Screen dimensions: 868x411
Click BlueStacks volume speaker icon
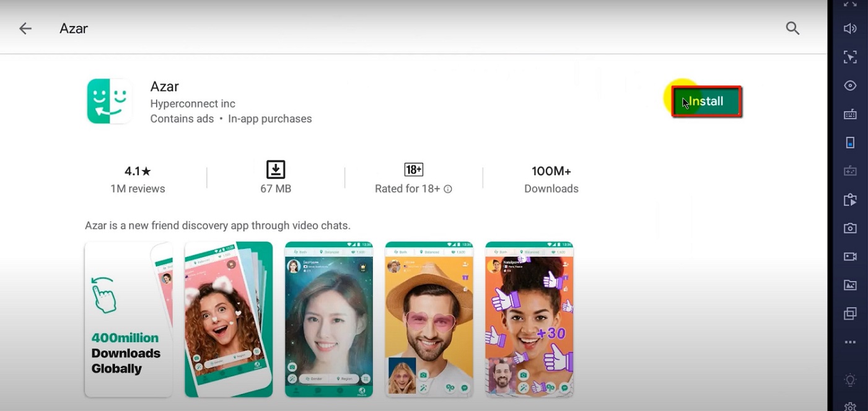(x=850, y=29)
